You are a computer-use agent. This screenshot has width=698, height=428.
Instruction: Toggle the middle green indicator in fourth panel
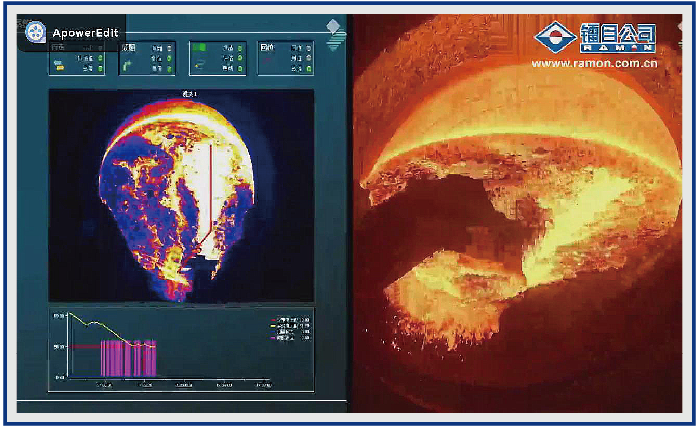[308, 58]
